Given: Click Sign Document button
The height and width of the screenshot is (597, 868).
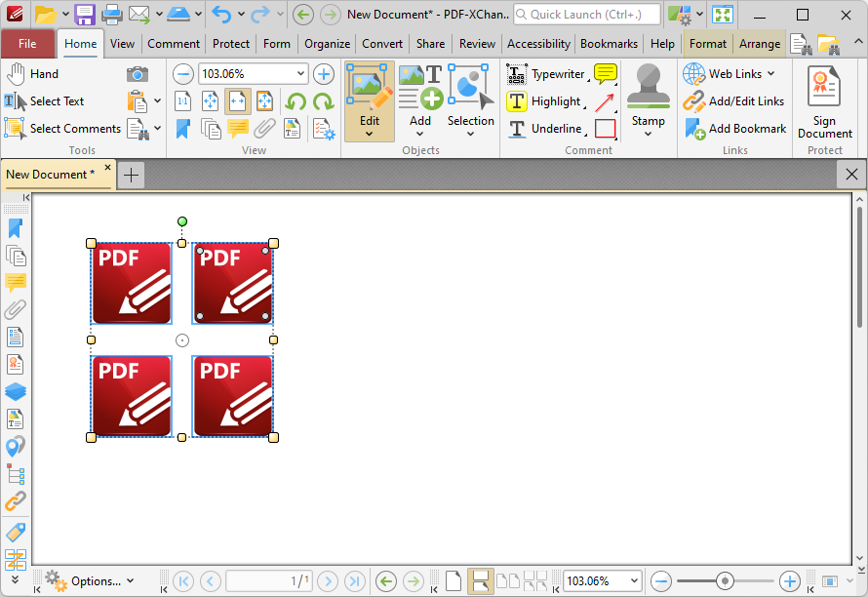Looking at the screenshot, I should (824, 102).
